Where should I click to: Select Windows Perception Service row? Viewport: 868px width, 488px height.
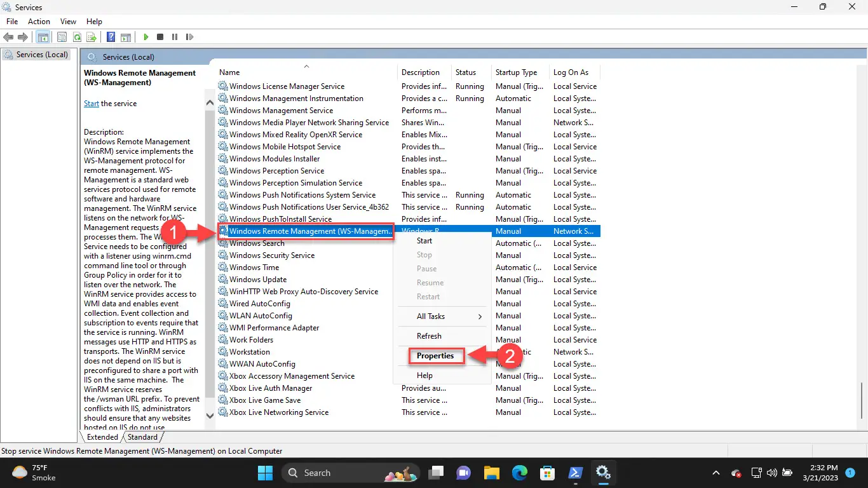(x=408, y=171)
